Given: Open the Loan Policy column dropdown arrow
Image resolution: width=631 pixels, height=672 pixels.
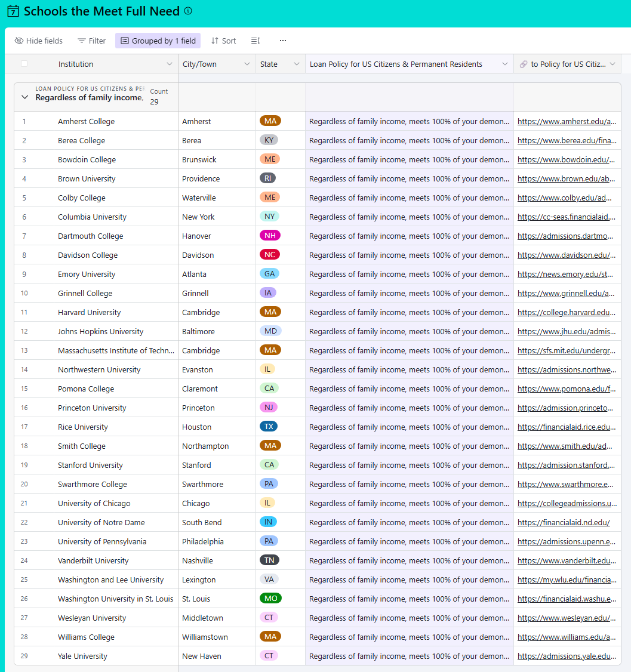Looking at the screenshot, I should click(505, 64).
